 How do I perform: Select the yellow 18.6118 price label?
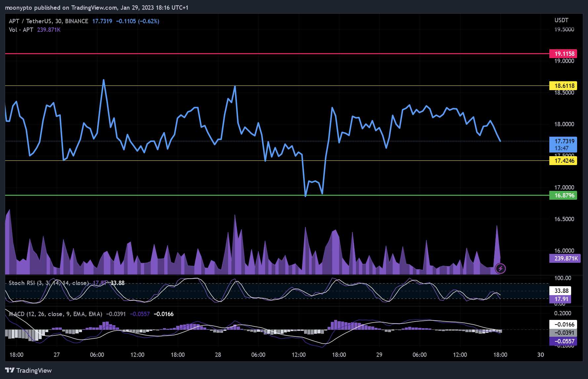point(563,86)
